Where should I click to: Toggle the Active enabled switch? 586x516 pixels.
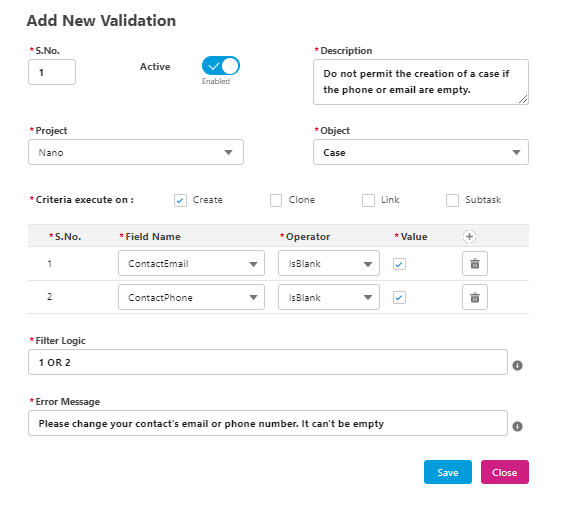[x=220, y=66]
